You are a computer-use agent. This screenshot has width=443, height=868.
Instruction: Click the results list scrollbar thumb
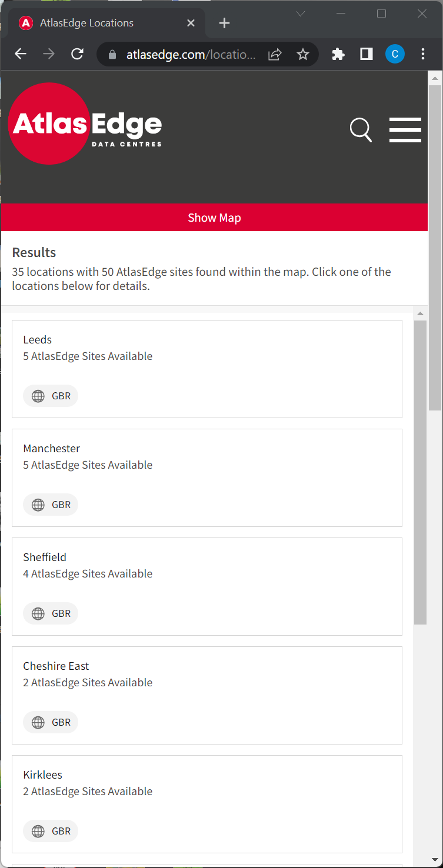click(x=420, y=472)
